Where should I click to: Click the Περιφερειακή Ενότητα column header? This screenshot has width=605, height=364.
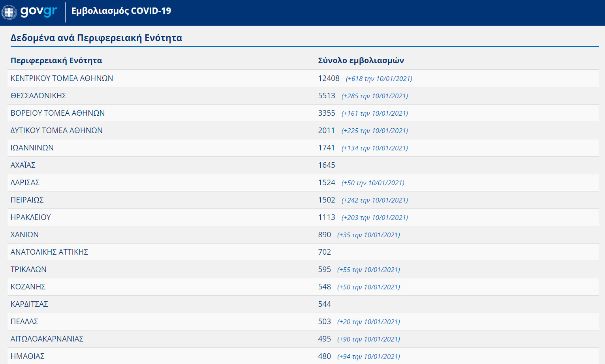[x=56, y=60]
